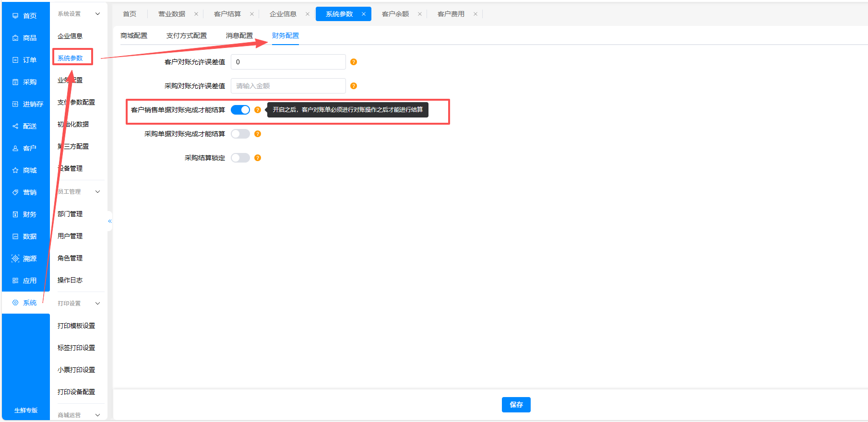Collapse the 系统设置 menu group

click(98, 14)
